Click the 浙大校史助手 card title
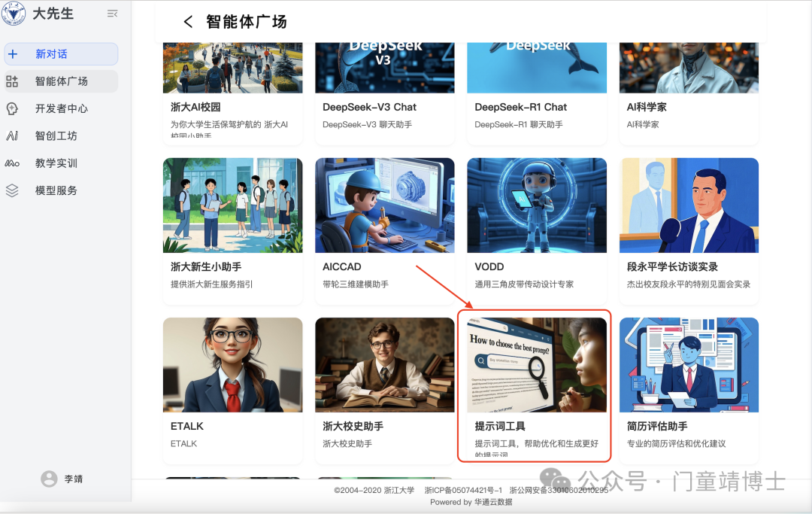 click(353, 427)
